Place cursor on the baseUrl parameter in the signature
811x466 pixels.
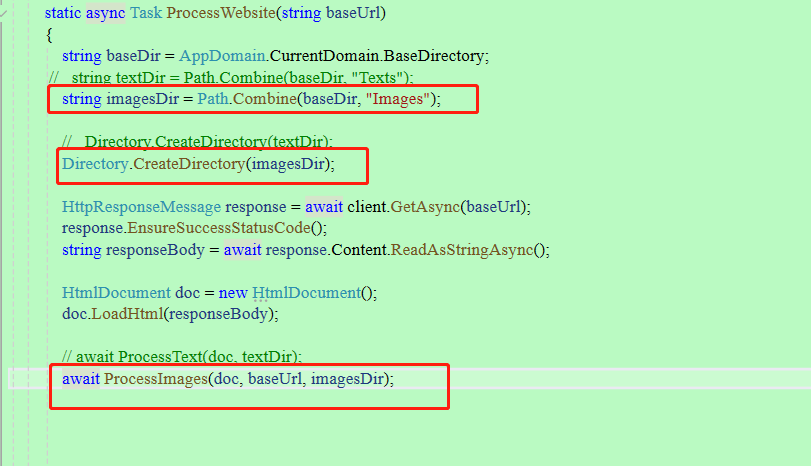pos(353,12)
